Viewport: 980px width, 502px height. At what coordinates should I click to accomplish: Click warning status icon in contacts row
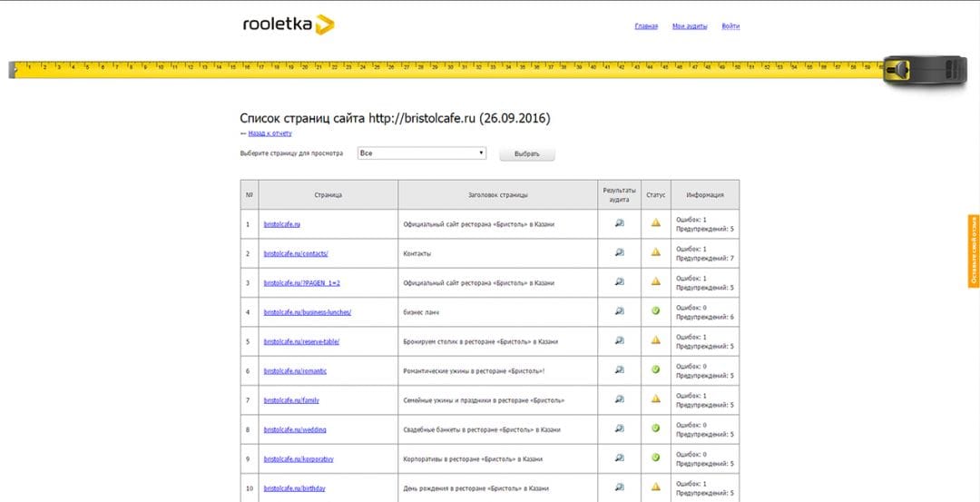(656, 251)
